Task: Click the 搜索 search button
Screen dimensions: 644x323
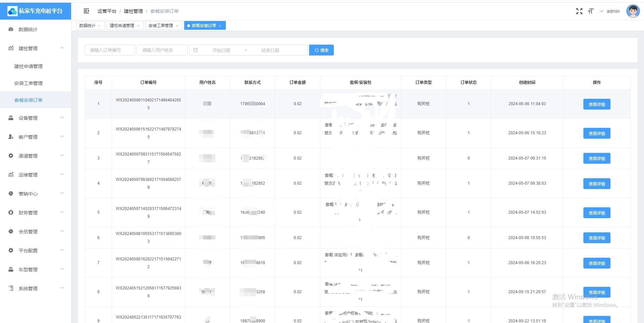Action: tap(321, 50)
